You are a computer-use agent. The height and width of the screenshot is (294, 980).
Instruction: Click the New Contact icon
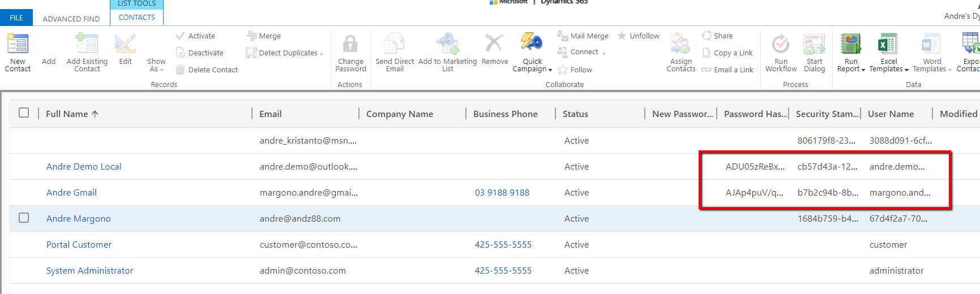tap(18, 44)
